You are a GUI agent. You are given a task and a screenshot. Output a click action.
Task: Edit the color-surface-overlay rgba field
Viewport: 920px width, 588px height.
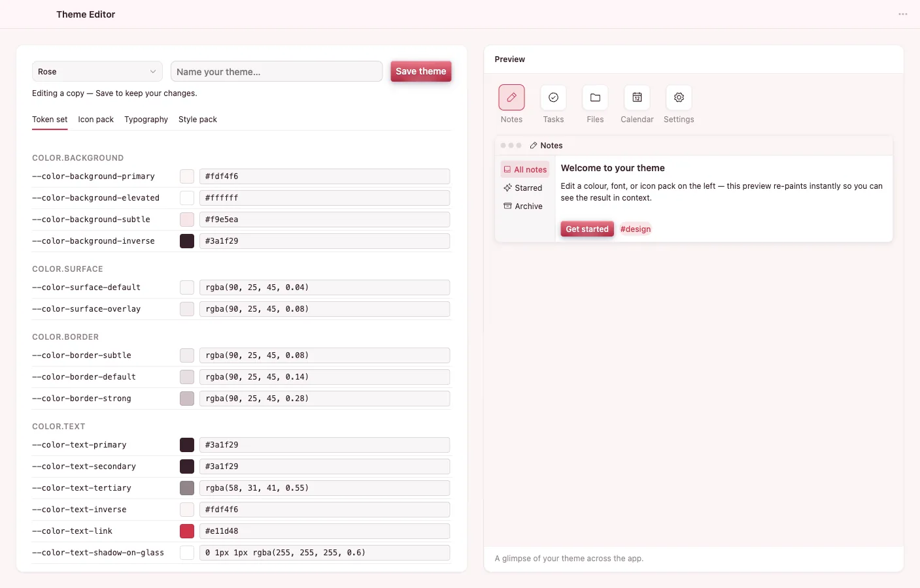324,309
